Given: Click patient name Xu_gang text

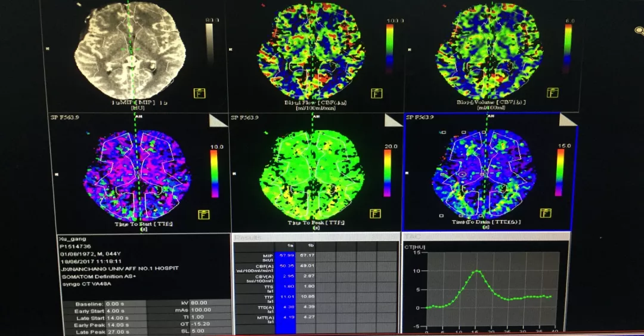Looking at the screenshot, I should point(72,239).
